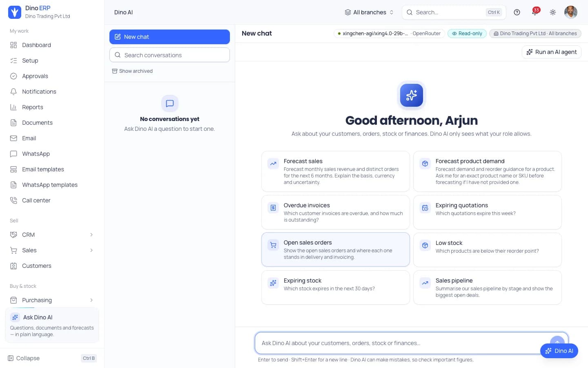Click the large Dino AI sparkle logo

pyautogui.click(x=412, y=95)
